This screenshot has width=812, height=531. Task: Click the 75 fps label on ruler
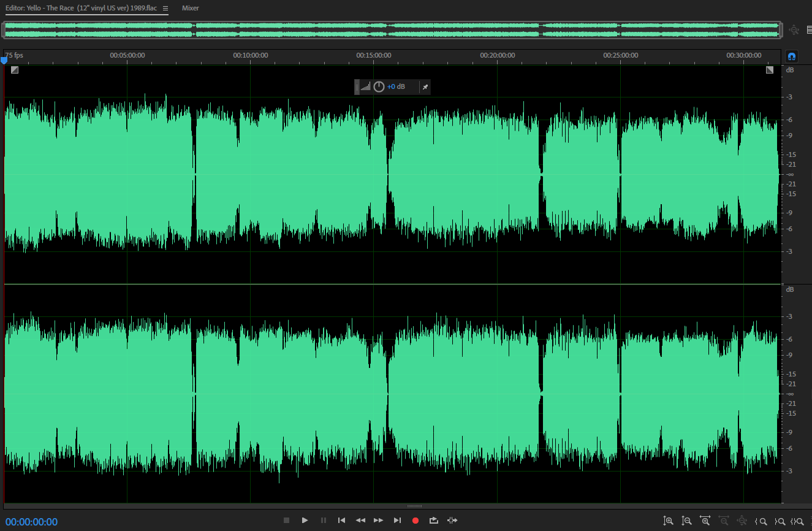(15, 55)
